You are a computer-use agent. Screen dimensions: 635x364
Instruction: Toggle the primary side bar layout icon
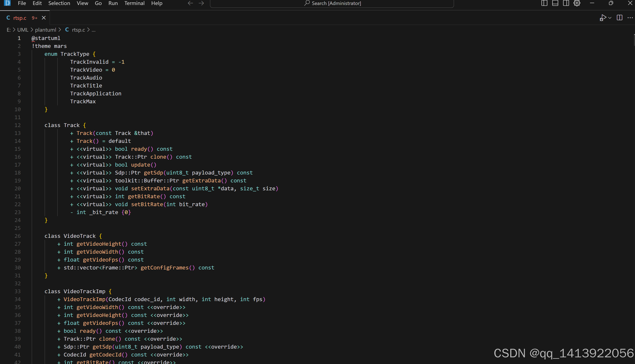click(x=544, y=3)
